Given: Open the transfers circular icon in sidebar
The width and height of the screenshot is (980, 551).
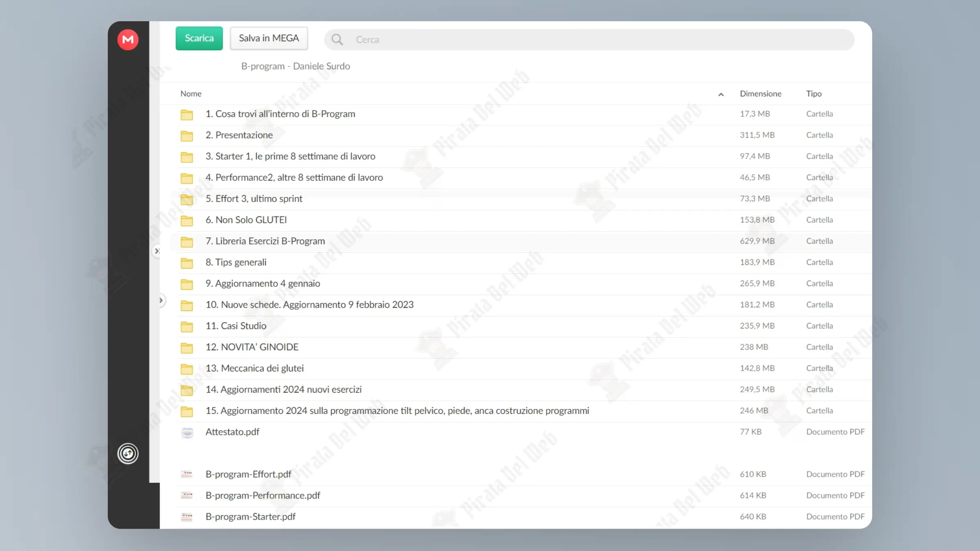Looking at the screenshot, I should point(128,453).
